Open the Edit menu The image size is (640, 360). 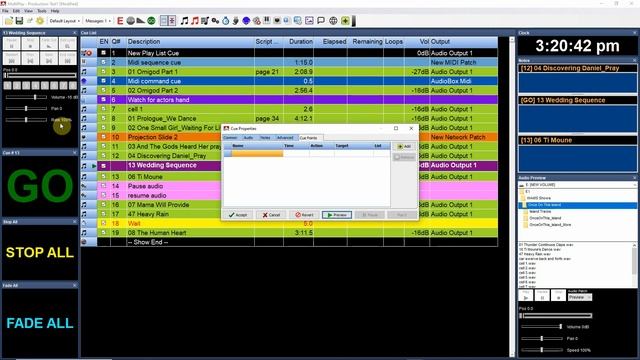point(16,11)
